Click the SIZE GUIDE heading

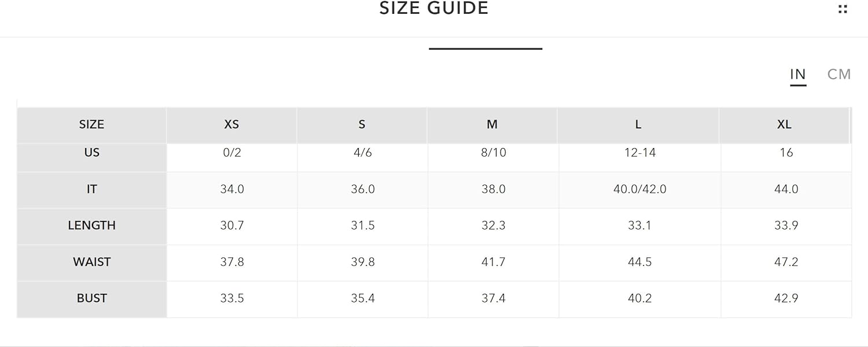[434, 8]
